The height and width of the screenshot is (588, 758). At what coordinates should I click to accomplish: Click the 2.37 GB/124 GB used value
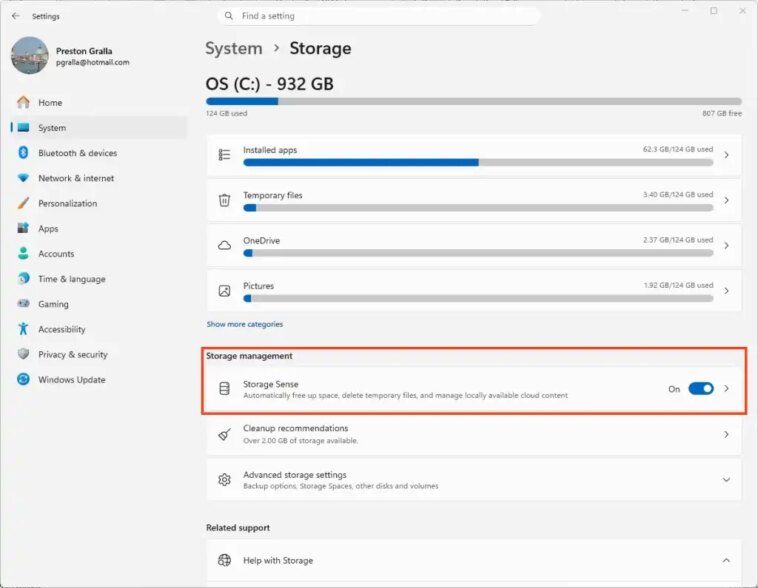[678, 240]
